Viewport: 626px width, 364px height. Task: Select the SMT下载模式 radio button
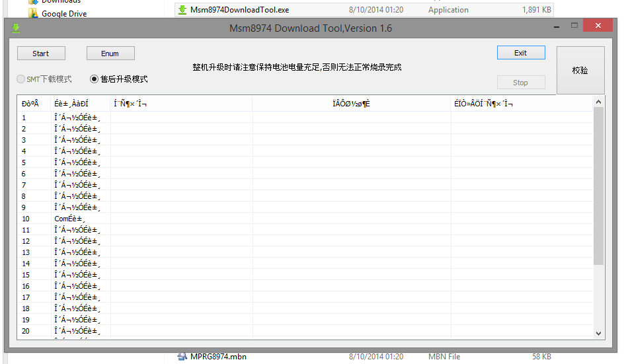(x=20, y=79)
